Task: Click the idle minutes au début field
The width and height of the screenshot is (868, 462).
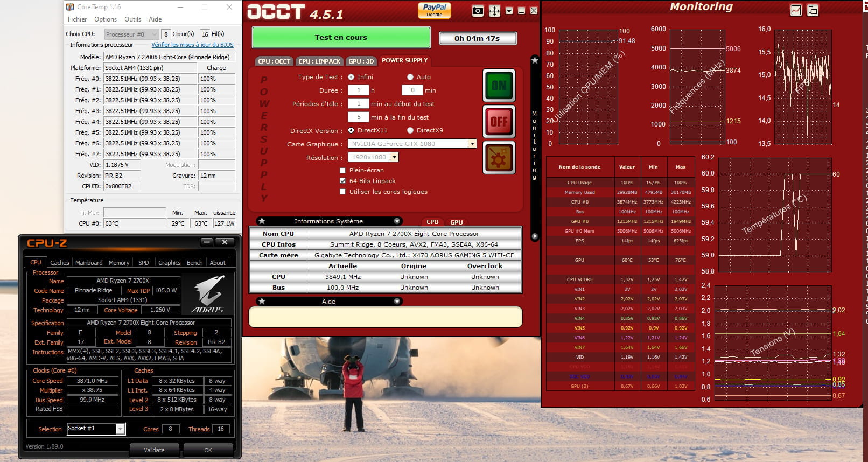Action: pyautogui.click(x=359, y=103)
